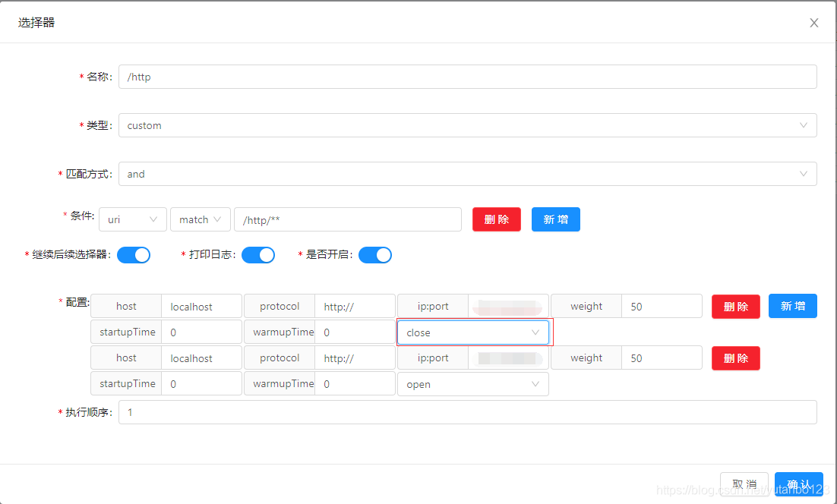Click the first config startupTime field

[201, 332]
